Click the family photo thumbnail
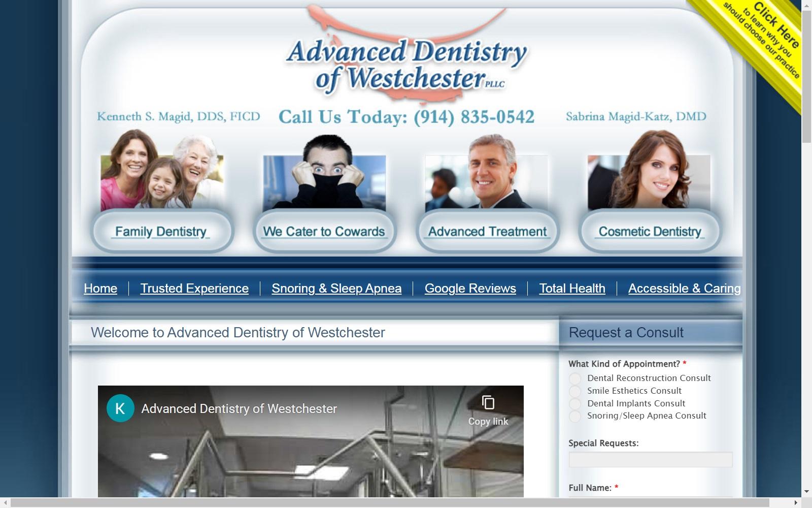Image resolution: width=812 pixels, height=508 pixels. click(162, 170)
